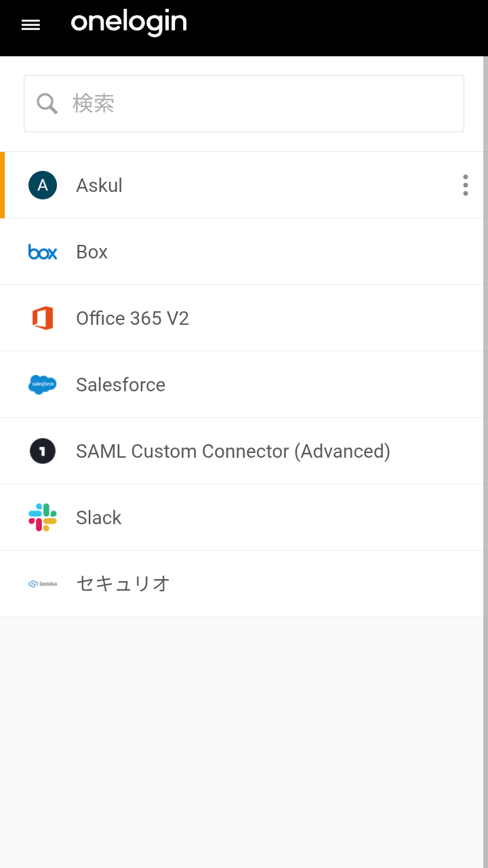Click the onelogin logo
This screenshot has width=488, height=868.
point(129,23)
